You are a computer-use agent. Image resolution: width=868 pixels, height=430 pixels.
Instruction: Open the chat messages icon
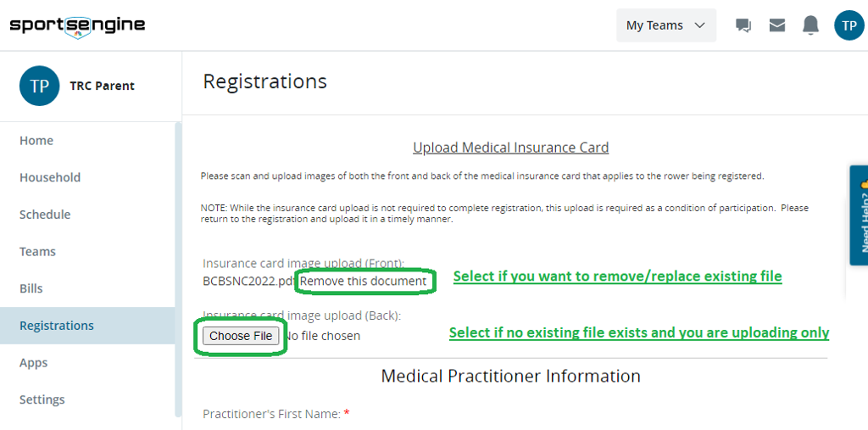[x=743, y=25]
